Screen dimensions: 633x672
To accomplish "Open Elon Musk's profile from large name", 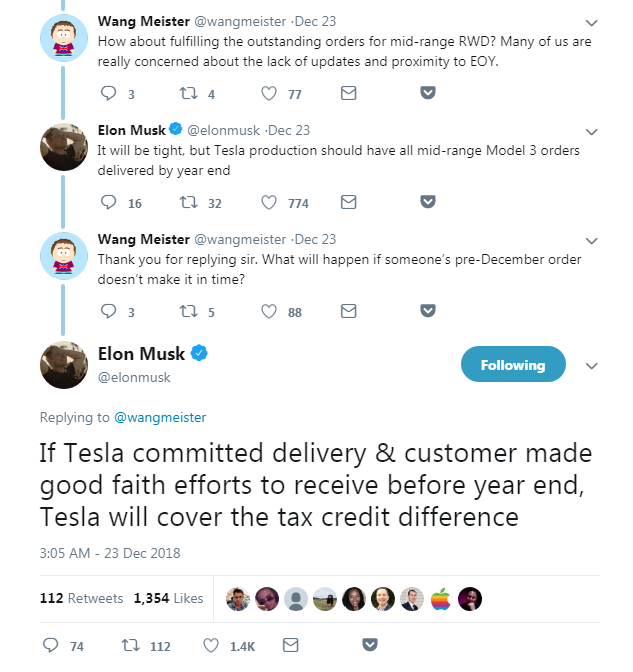I will coord(143,354).
